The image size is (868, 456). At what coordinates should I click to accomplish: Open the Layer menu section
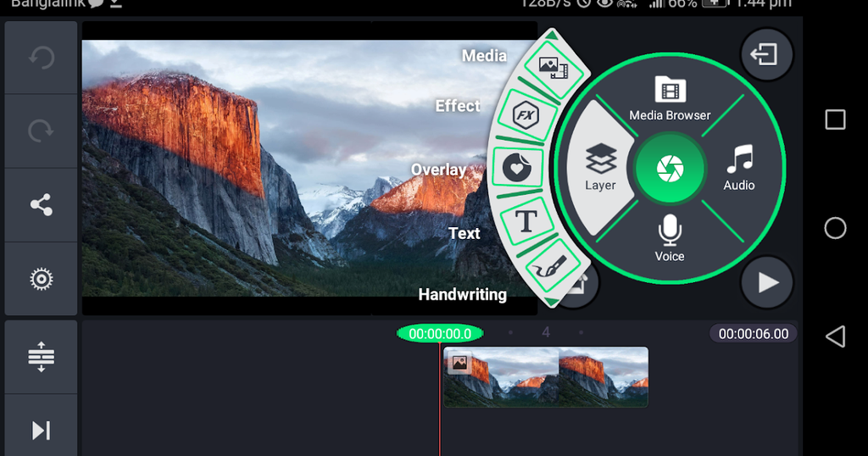(601, 167)
